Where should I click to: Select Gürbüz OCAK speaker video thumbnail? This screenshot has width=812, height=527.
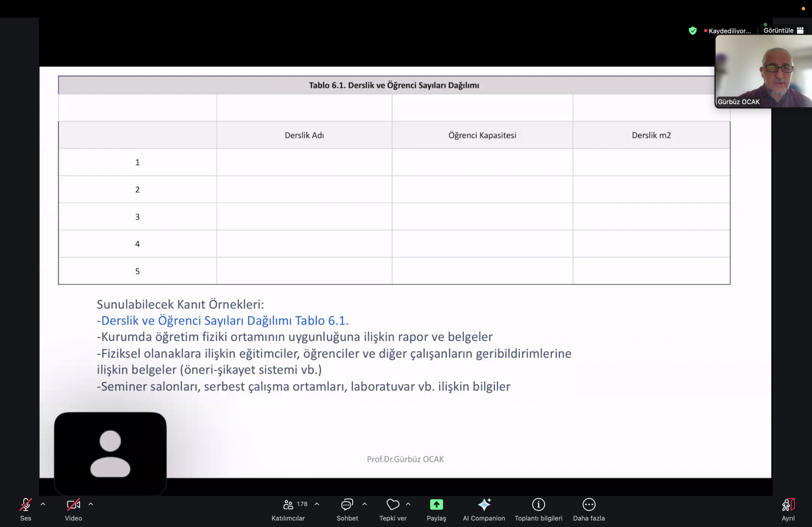pos(763,71)
